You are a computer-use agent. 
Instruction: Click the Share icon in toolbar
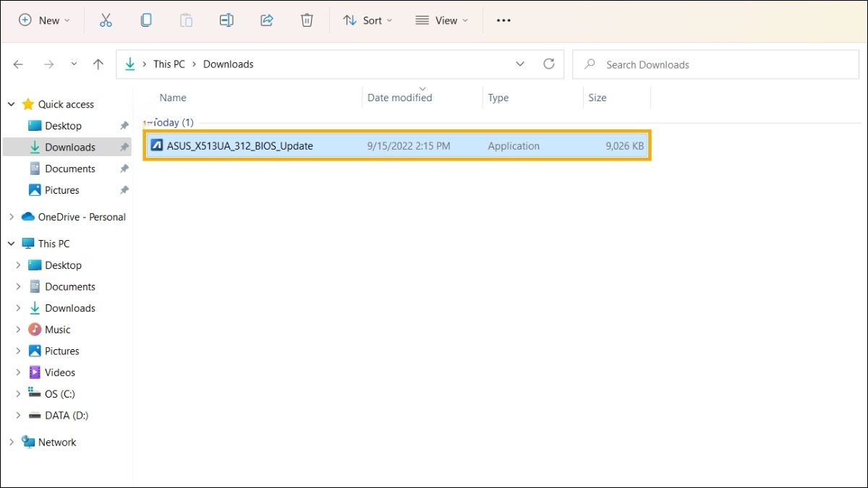(x=267, y=20)
